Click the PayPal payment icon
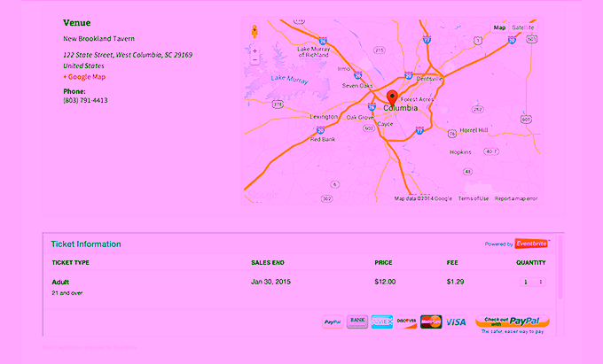Image resolution: width=603 pixels, height=364 pixels. (333, 321)
